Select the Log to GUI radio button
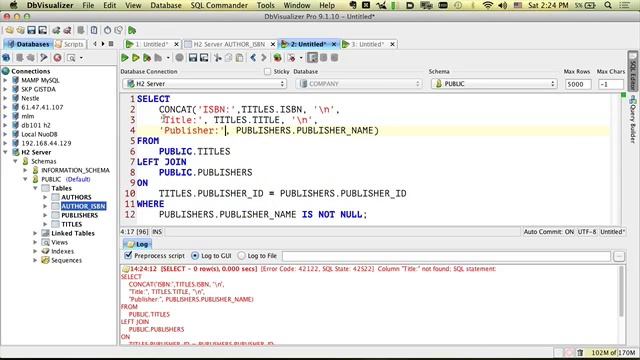Image resolution: width=640 pixels, height=360 pixels. click(x=195, y=256)
